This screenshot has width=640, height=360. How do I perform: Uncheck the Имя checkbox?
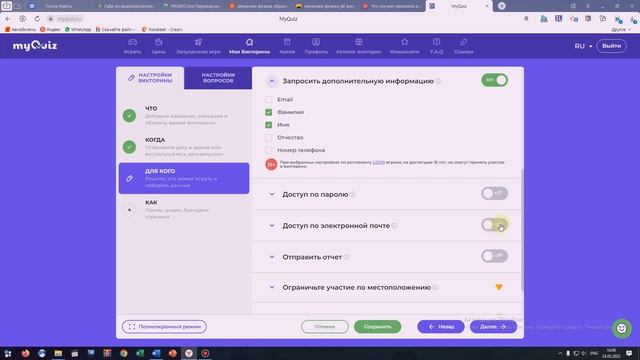pos(269,124)
